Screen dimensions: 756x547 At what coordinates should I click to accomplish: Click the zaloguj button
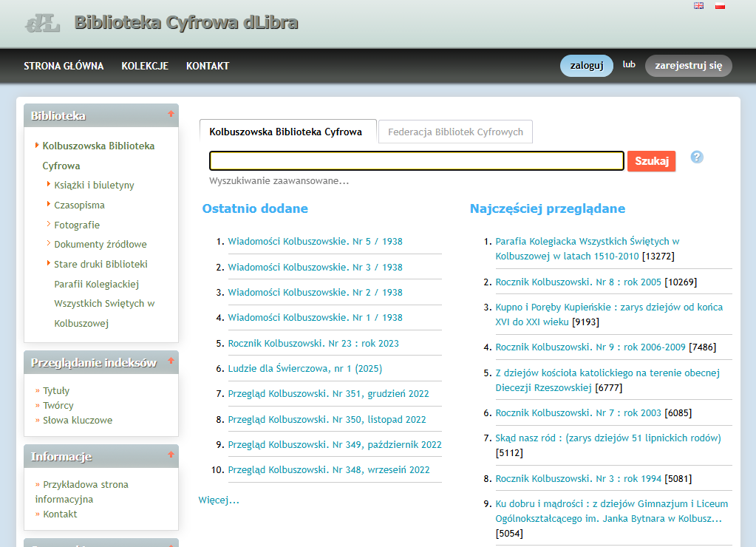[x=587, y=66]
